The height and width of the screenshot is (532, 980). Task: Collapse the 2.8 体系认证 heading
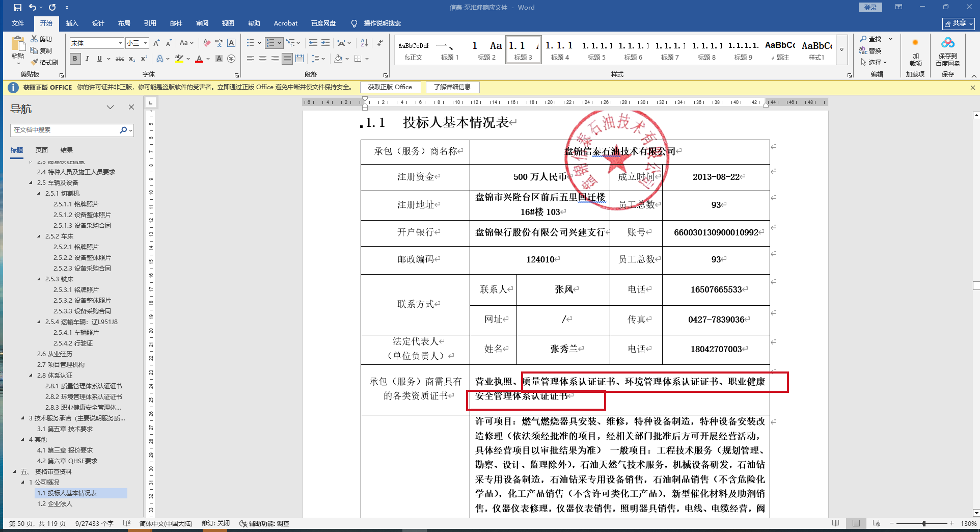[31, 375]
